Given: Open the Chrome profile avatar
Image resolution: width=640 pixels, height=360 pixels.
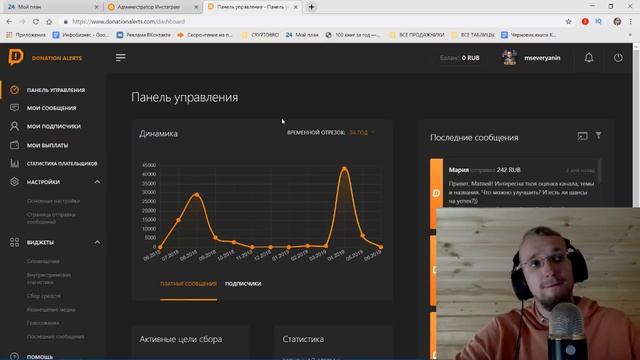Looking at the screenshot, I should [617, 22].
